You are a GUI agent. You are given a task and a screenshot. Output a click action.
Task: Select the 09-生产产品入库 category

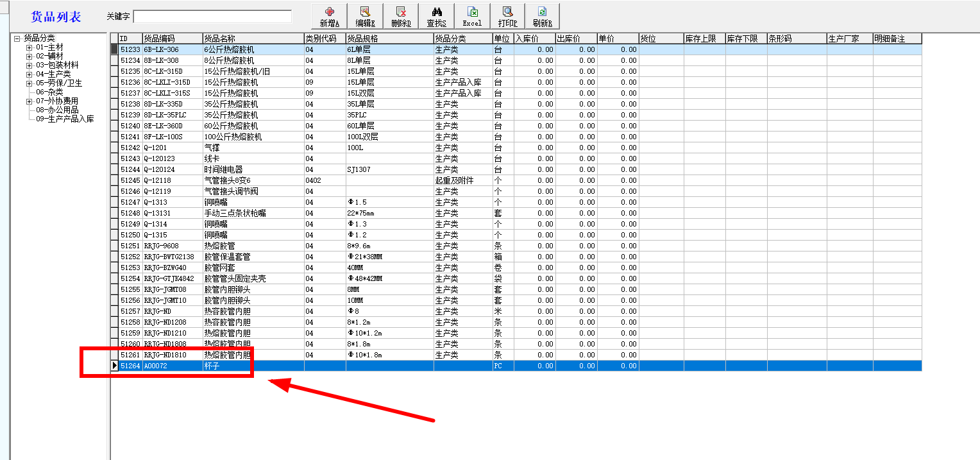point(65,119)
